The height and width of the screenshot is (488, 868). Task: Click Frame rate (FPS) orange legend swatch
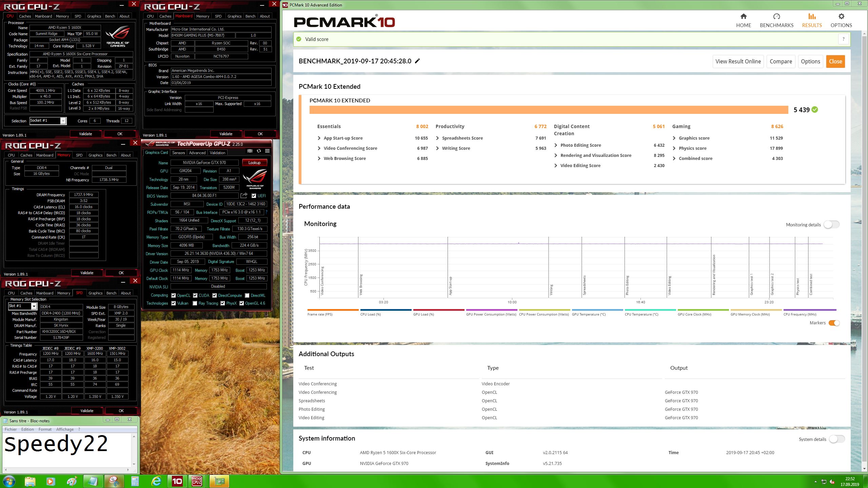333,310
